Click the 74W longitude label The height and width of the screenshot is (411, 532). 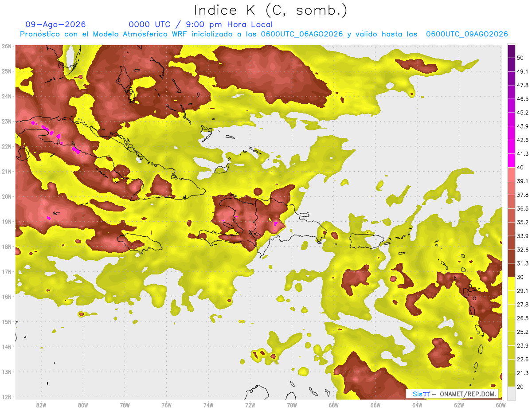pos(208,405)
